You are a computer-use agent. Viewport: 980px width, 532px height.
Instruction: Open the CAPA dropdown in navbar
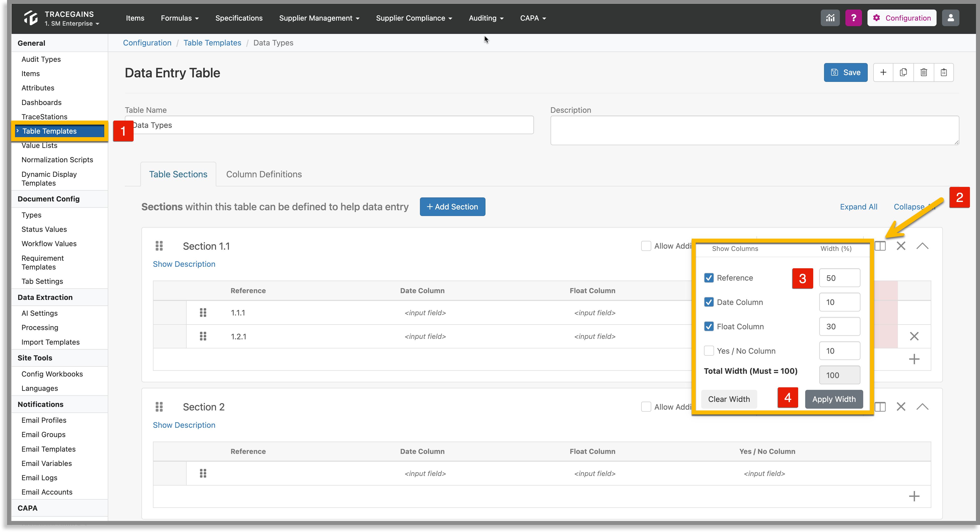533,18
